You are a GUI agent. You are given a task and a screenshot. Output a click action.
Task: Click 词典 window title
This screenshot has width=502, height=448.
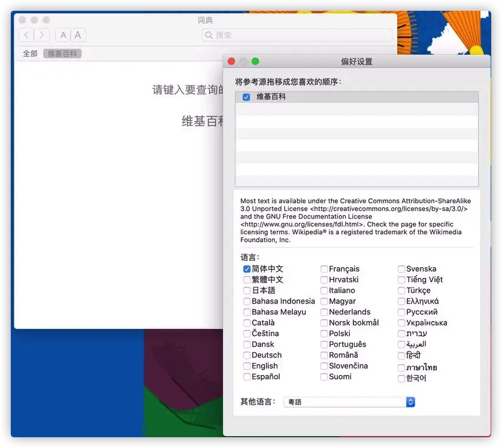(x=205, y=20)
